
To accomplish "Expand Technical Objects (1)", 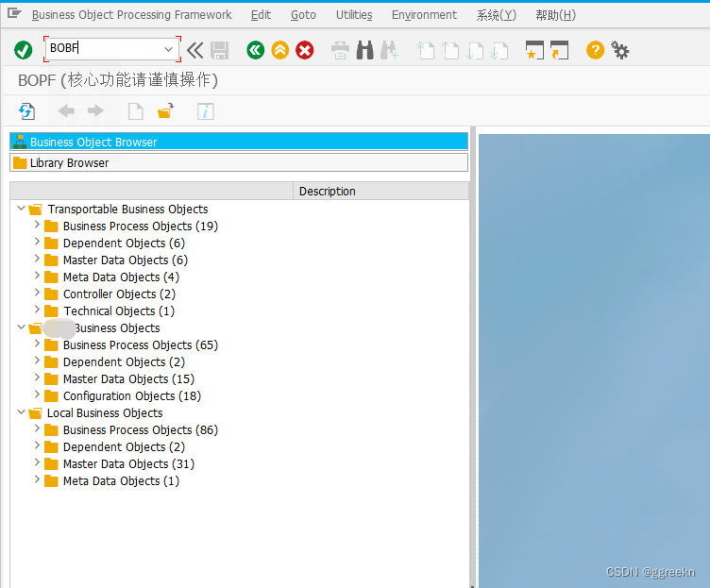I will 37,311.
